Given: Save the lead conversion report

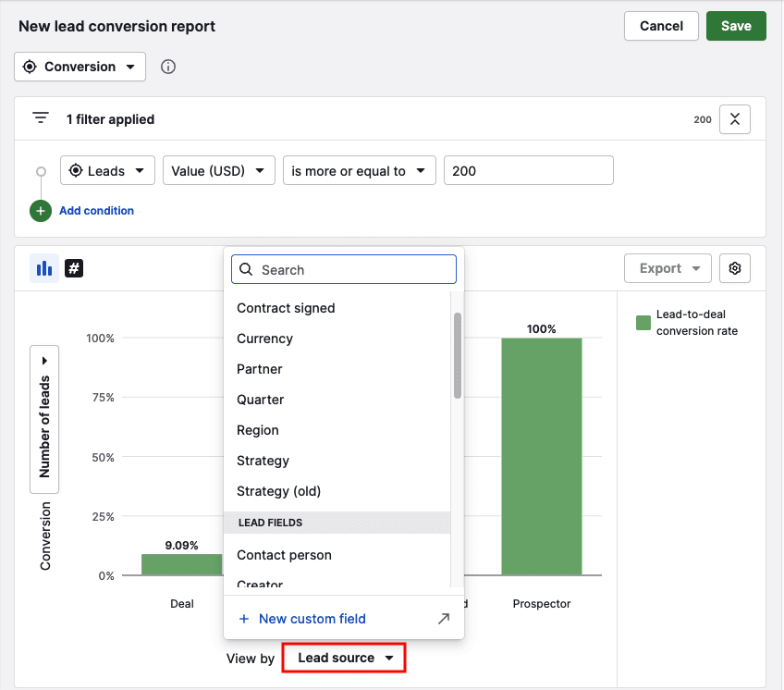Looking at the screenshot, I should pyautogui.click(x=736, y=26).
